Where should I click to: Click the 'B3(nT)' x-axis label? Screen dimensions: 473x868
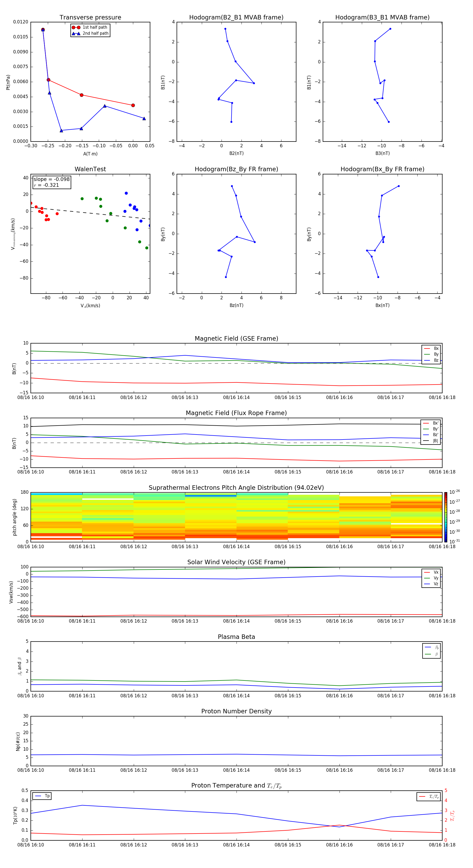(382, 153)
